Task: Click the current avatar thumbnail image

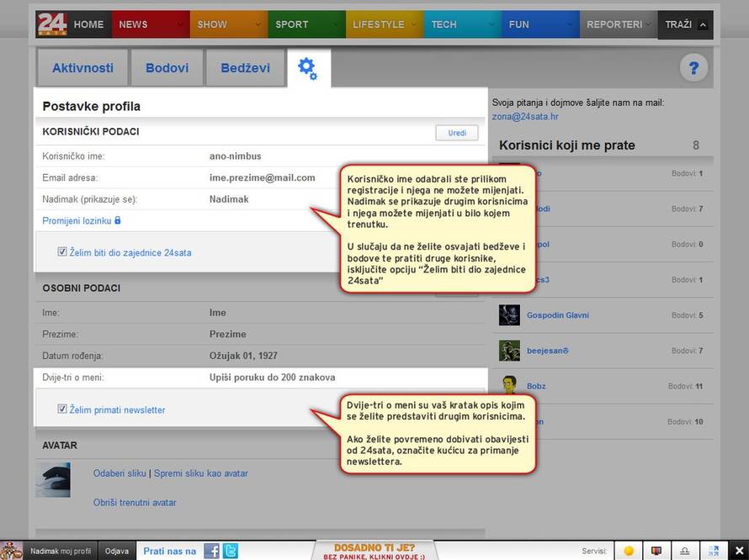Action: pos(53,479)
